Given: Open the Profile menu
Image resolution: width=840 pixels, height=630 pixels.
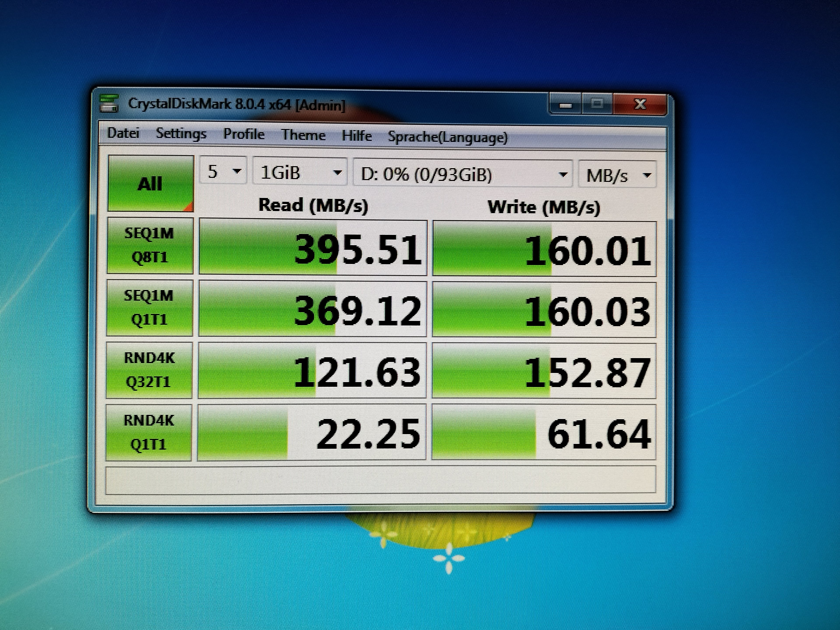Looking at the screenshot, I should [244, 135].
